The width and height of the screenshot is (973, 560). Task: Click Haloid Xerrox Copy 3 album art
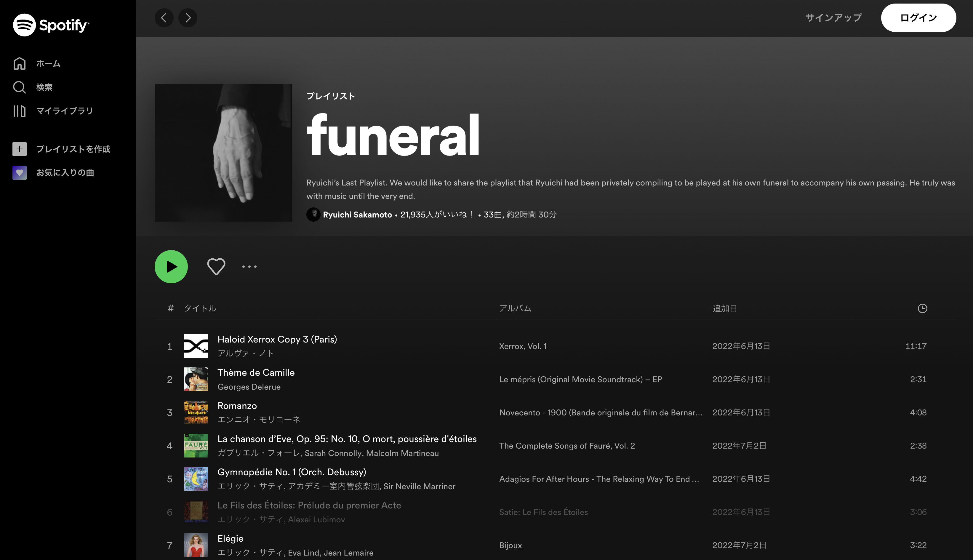pos(196,346)
